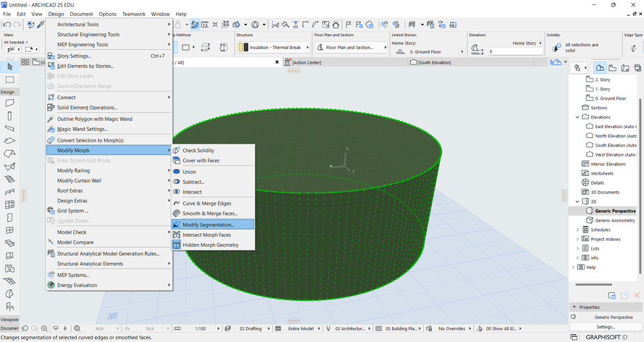The width and height of the screenshot is (644, 342).
Task: Switch to the South Elevation tab
Action: coord(433,62)
